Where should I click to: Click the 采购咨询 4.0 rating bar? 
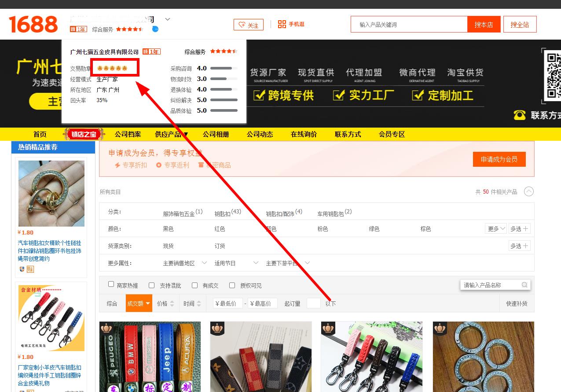click(224, 68)
